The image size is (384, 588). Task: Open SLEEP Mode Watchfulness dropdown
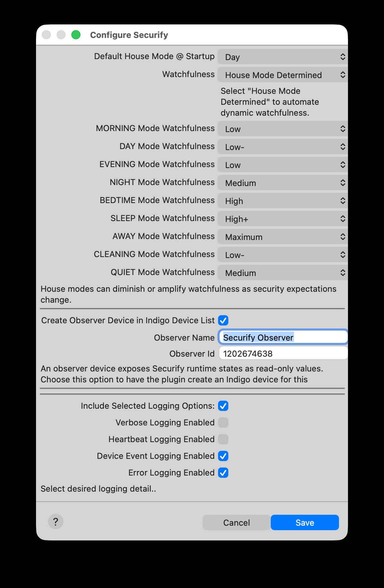(x=283, y=219)
